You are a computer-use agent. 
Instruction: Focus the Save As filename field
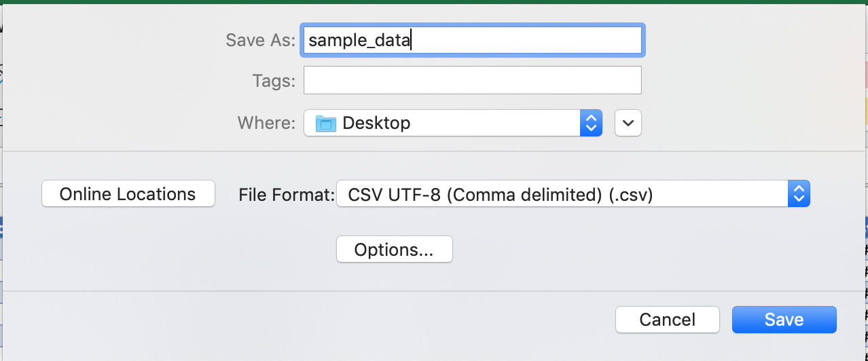coord(473,40)
